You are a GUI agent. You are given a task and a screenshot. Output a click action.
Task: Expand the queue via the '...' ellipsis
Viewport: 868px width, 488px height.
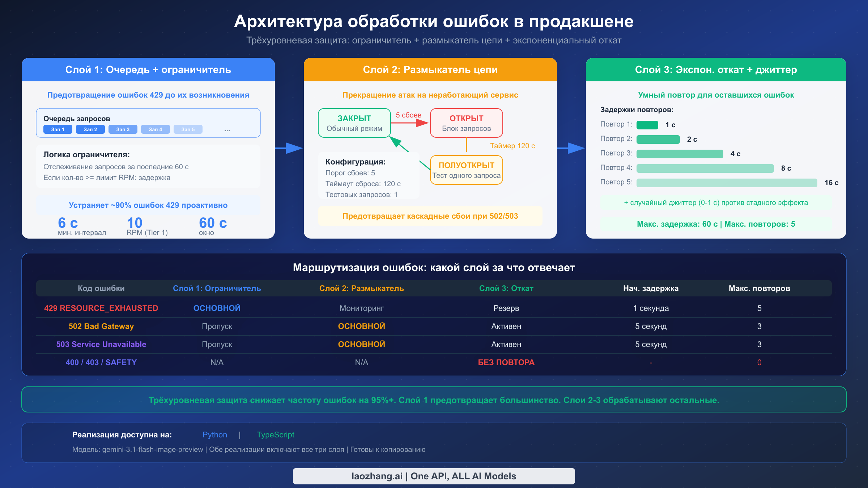click(x=227, y=129)
